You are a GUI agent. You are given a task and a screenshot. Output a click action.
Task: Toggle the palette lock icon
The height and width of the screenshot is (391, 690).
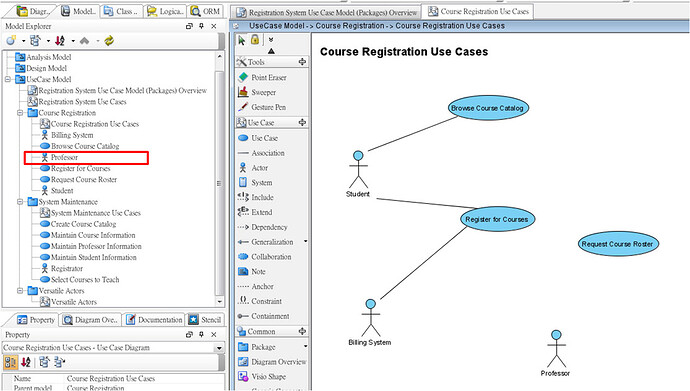[255, 40]
